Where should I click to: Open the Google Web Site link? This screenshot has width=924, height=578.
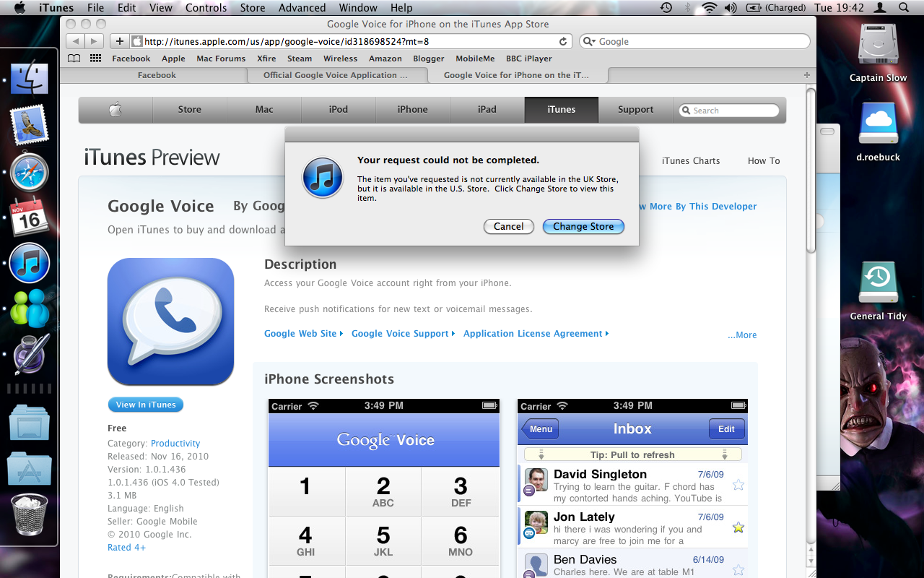pyautogui.click(x=303, y=334)
